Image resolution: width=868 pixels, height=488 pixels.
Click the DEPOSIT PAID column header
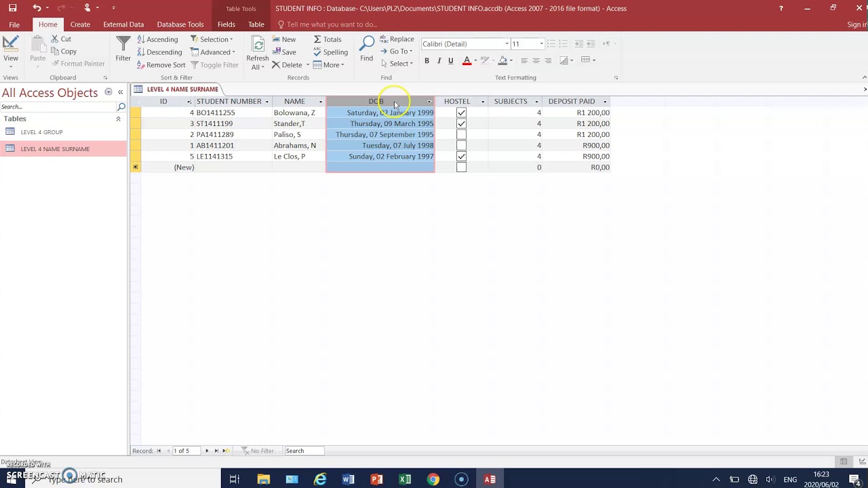[576, 102]
